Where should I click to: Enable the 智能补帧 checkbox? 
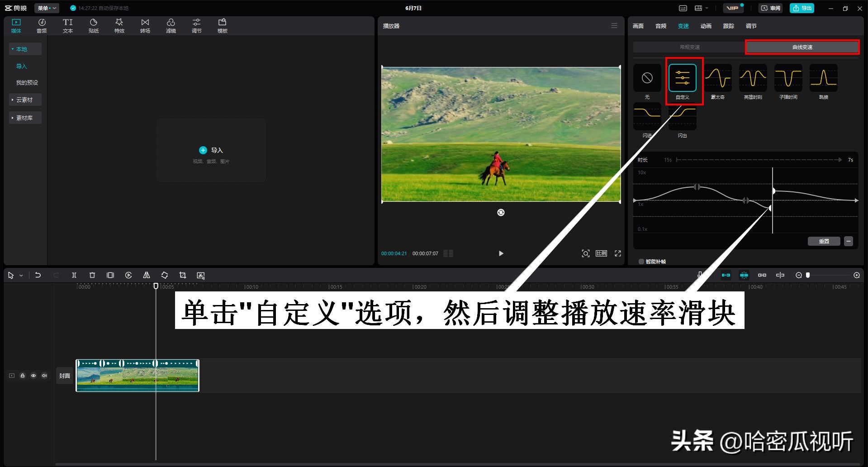[641, 262]
